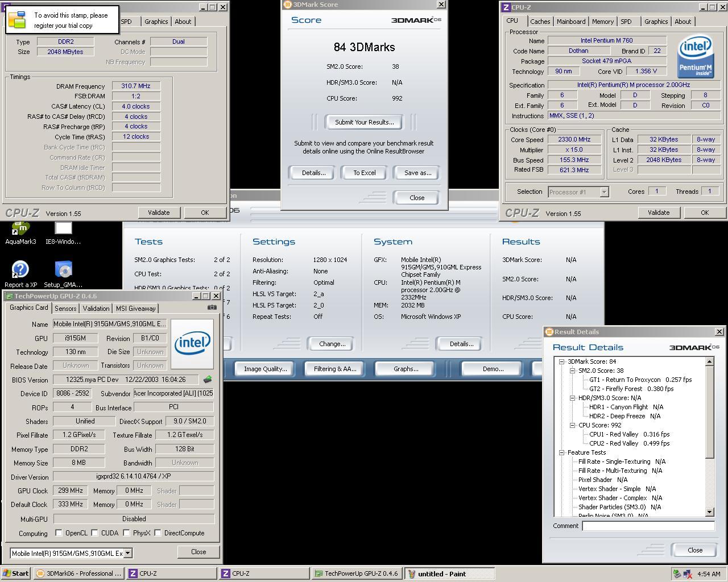Click Close in 3DMark Score window
Image resolution: width=728 pixels, height=582 pixels.
tap(417, 198)
